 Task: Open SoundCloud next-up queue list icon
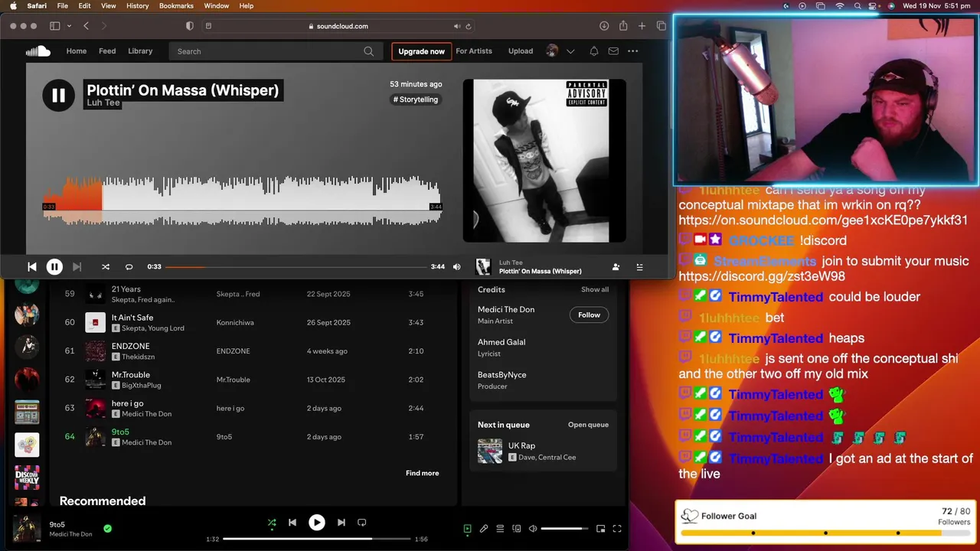(x=640, y=267)
